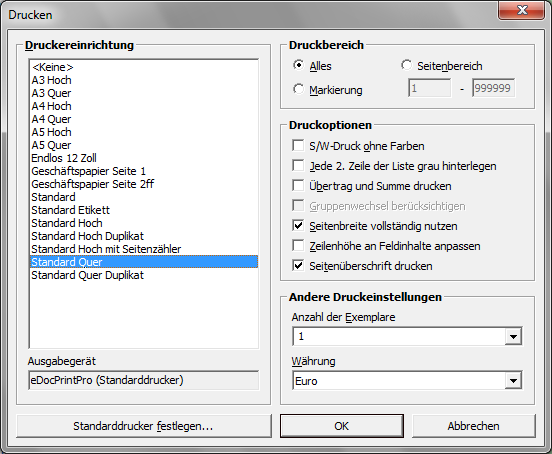Select the Seitenbereich radio button
The width and height of the screenshot is (552, 454).
(407, 65)
